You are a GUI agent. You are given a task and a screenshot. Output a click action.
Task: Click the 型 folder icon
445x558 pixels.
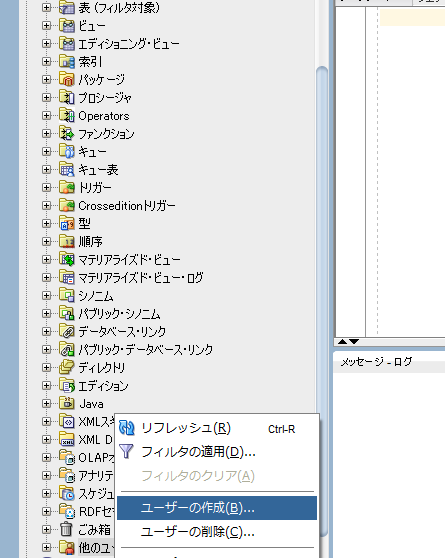click(67, 224)
